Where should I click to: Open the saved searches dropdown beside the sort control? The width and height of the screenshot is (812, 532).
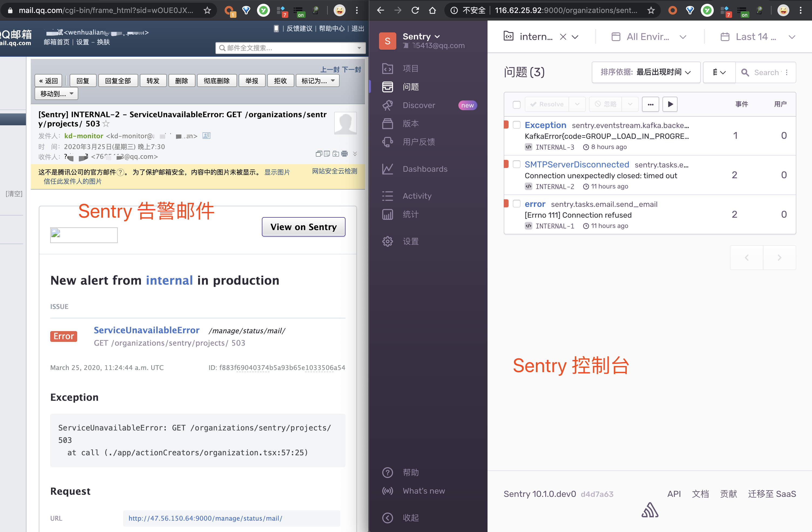pyautogui.click(x=719, y=72)
